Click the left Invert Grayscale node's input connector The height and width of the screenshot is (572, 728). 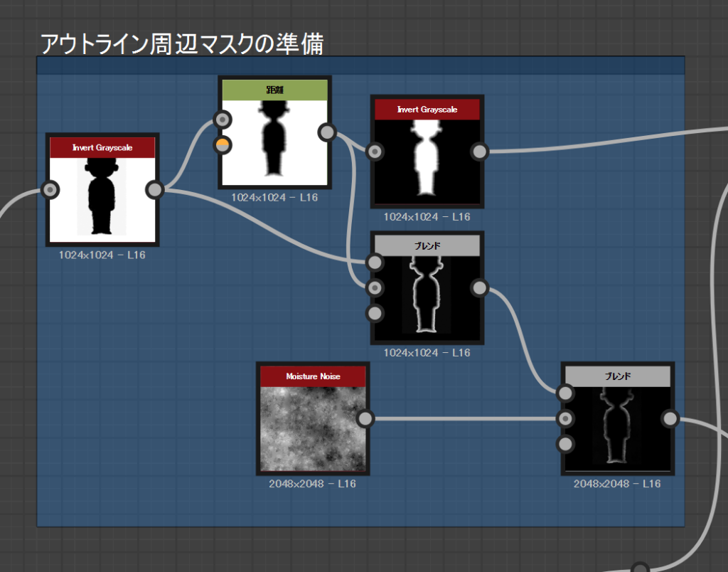pyautogui.click(x=50, y=190)
